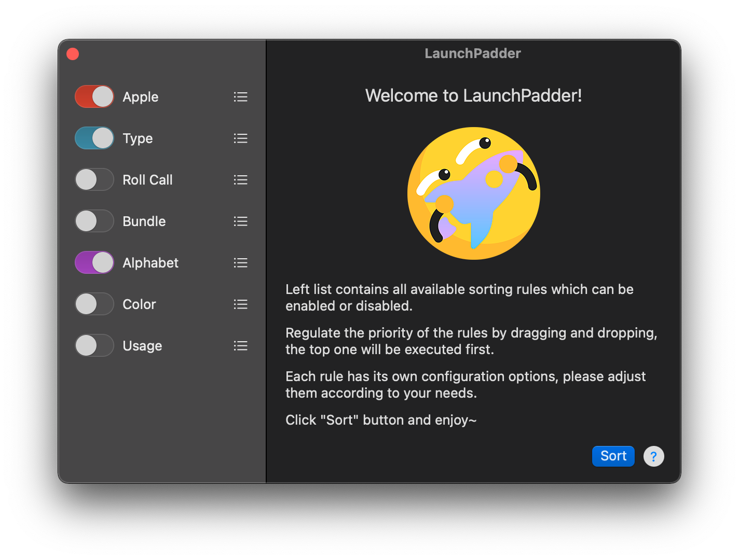Click the 'Left list contains all available' paragraph
Image resolution: width=739 pixels, height=560 pixels.
click(459, 298)
